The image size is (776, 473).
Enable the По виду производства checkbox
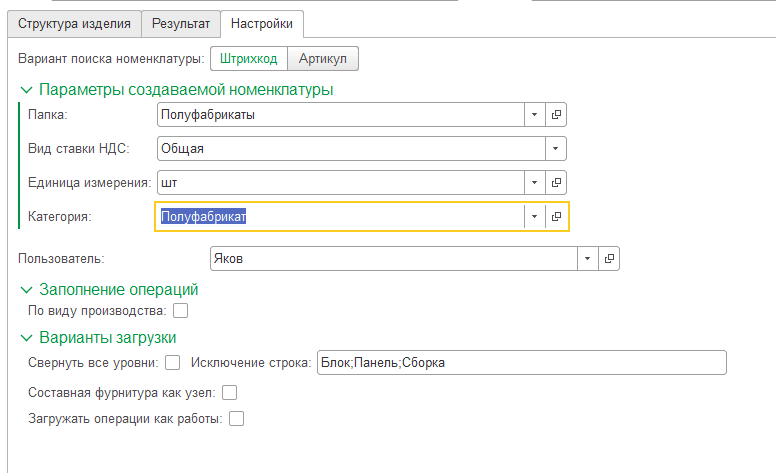(181, 311)
